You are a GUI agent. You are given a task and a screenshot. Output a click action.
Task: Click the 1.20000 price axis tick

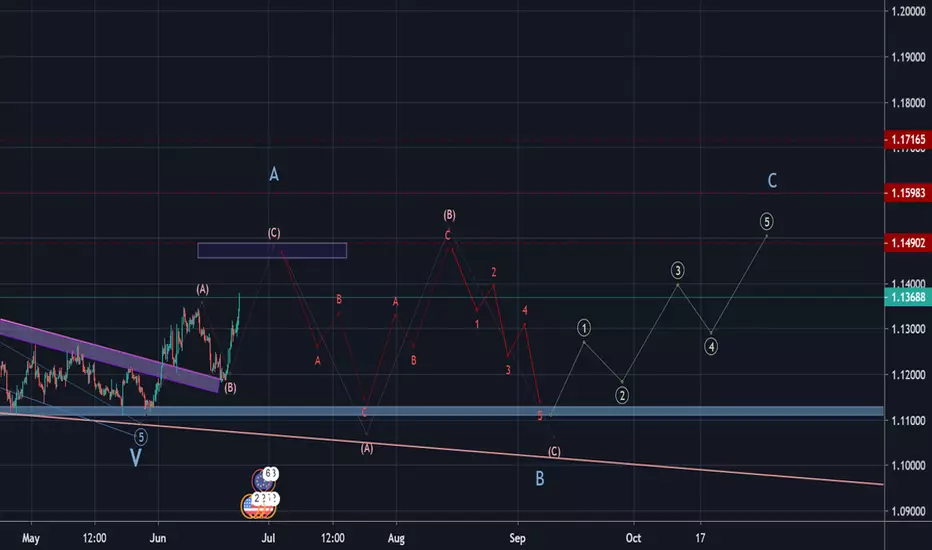[x=908, y=11]
